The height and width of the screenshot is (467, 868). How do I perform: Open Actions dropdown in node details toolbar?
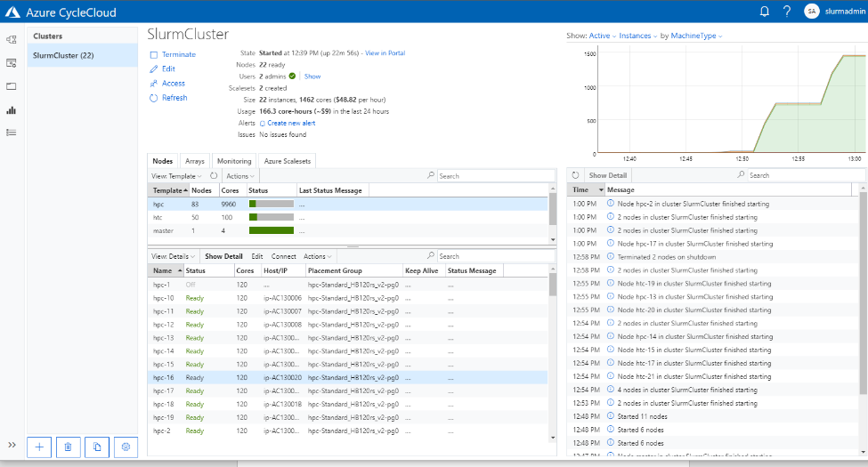[x=318, y=256]
